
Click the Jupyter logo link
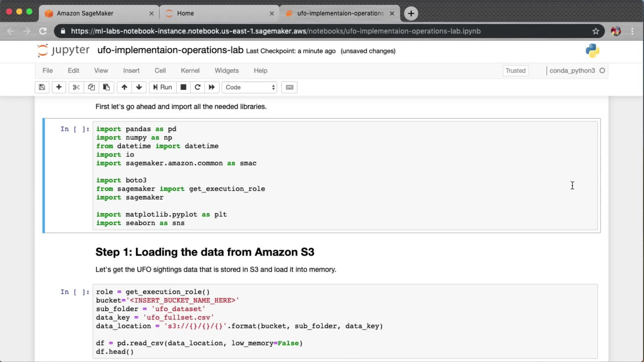64,50
